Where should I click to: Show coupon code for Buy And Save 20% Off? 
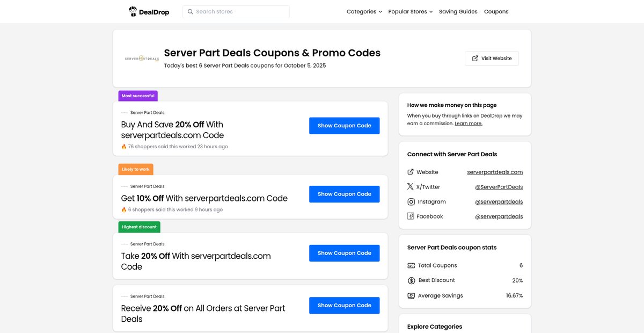(x=345, y=126)
